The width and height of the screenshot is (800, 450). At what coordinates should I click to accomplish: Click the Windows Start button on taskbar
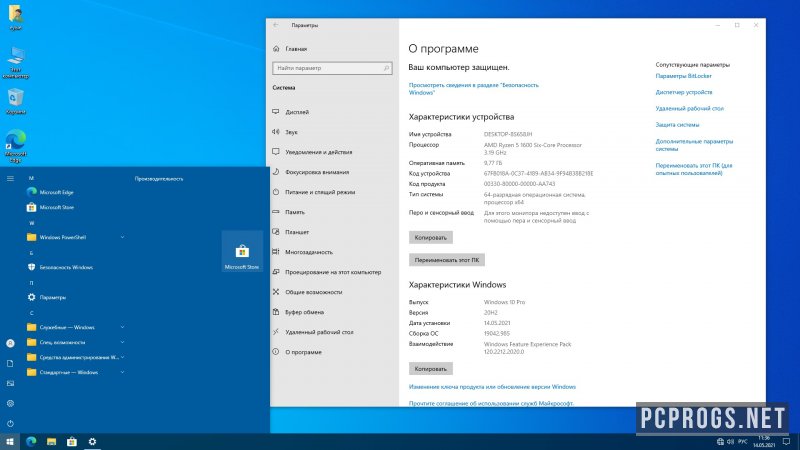pos(10,442)
